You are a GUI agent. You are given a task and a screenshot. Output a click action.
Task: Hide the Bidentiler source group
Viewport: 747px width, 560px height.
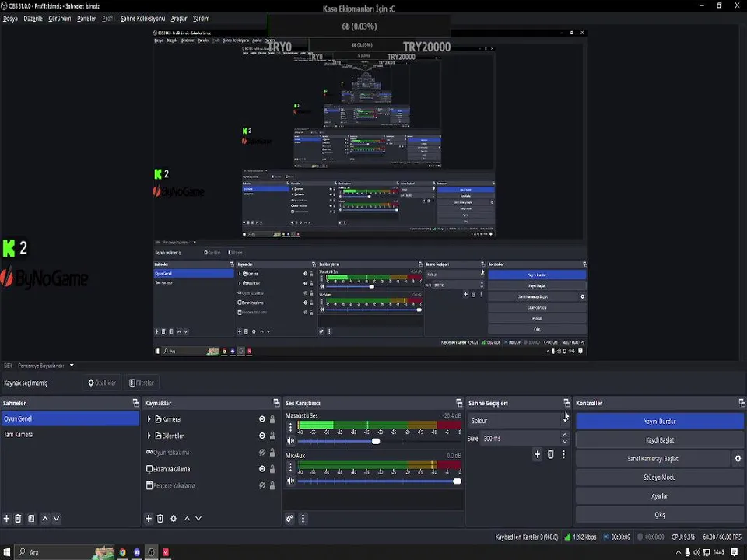click(x=262, y=436)
